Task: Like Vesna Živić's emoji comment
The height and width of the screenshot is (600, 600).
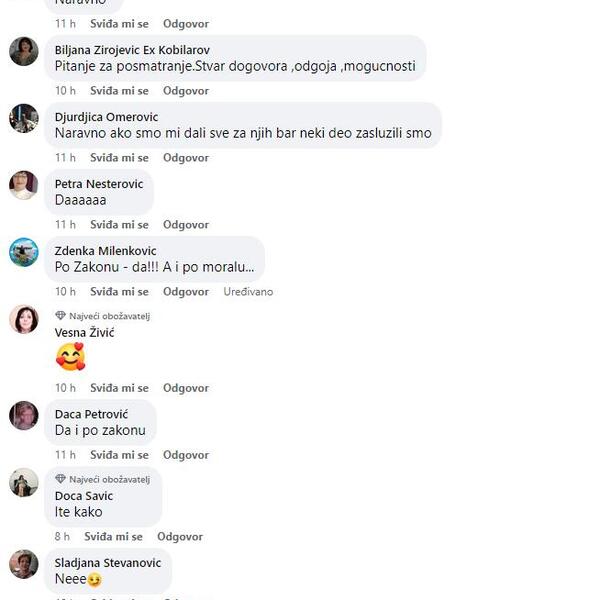Action: point(119,388)
